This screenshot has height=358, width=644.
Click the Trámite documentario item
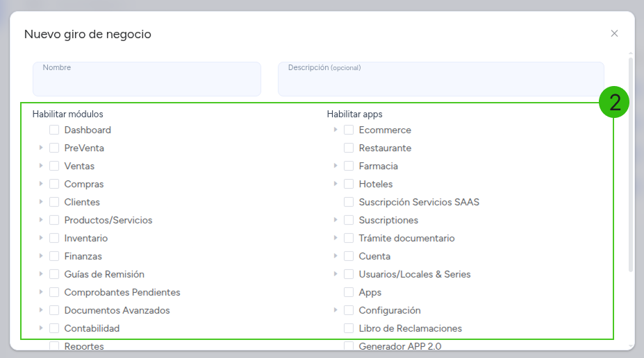(x=406, y=238)
